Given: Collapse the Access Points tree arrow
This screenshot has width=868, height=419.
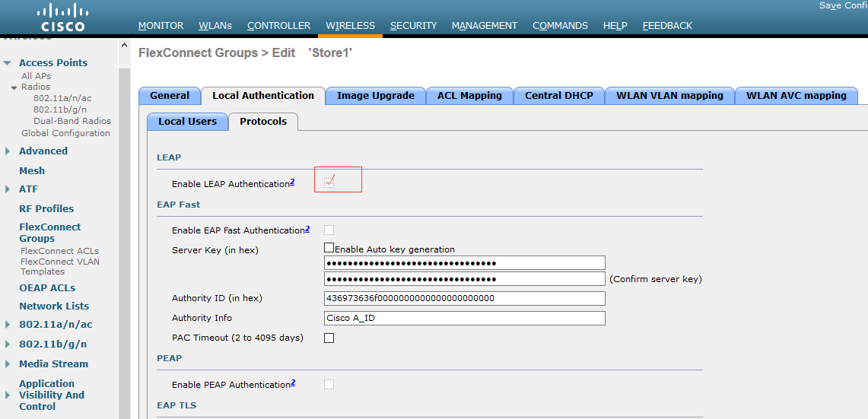Looking at the screenshot, I should (x=7, y=63).
